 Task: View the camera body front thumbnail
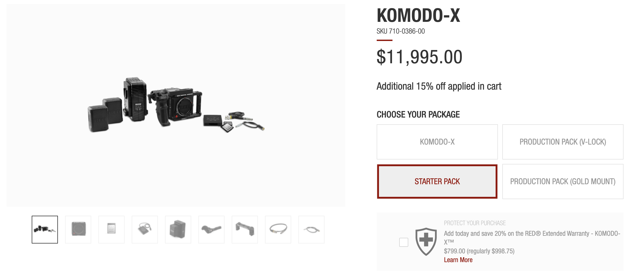[x=78, y=229]
